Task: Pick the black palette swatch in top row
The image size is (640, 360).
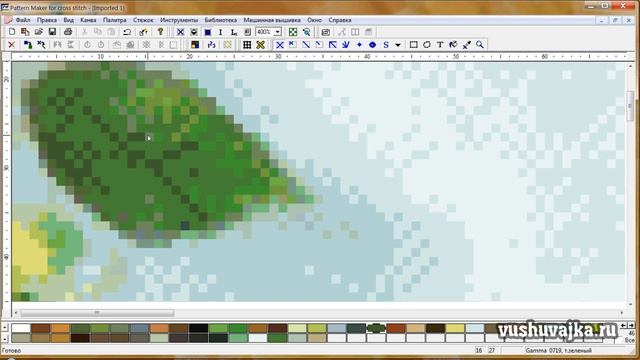Action: 198,328
